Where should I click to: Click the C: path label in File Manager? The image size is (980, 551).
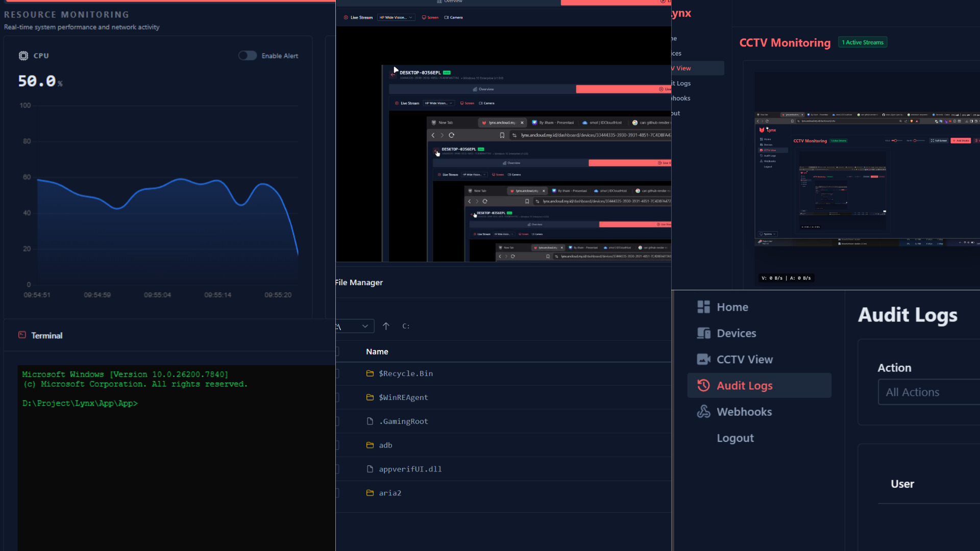(x=406, y=326)
